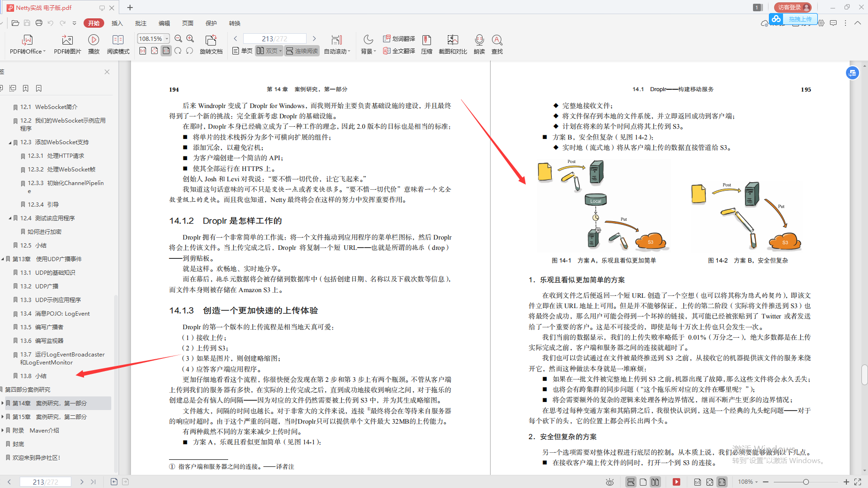Launch 截图和对比 screenshot and compare

tap(453, 45)
